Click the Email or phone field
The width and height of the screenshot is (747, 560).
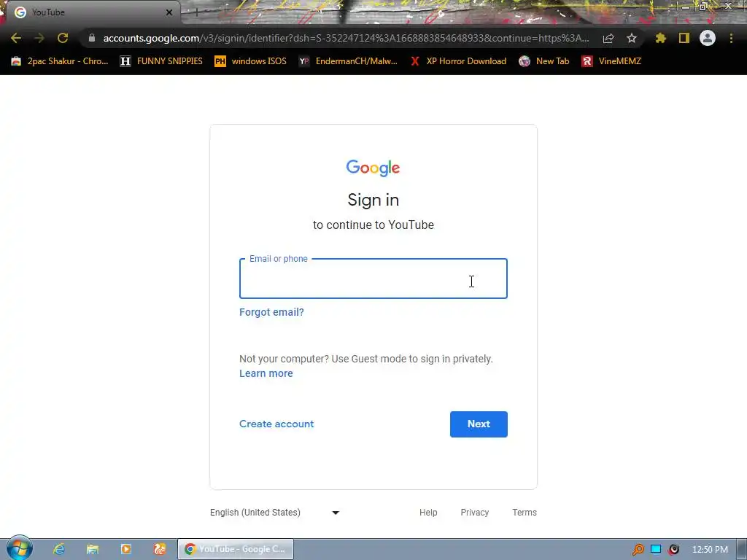point(373,279)
